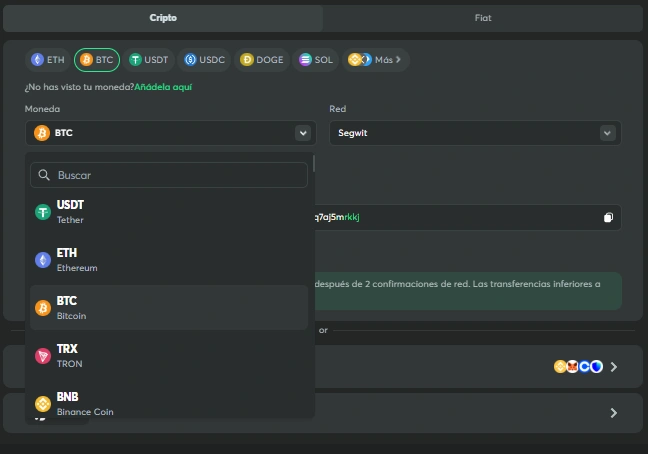648x454 pixels.
Task: Select the SOL quick coin chip
Action: click(x=316, y=60)
